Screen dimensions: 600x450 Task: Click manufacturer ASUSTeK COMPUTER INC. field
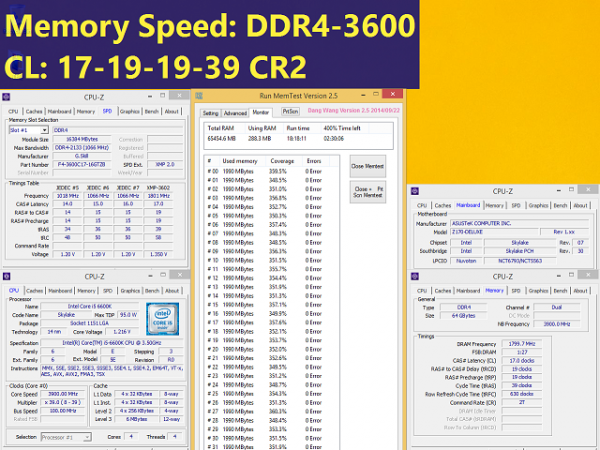click(x=520, y=223)
